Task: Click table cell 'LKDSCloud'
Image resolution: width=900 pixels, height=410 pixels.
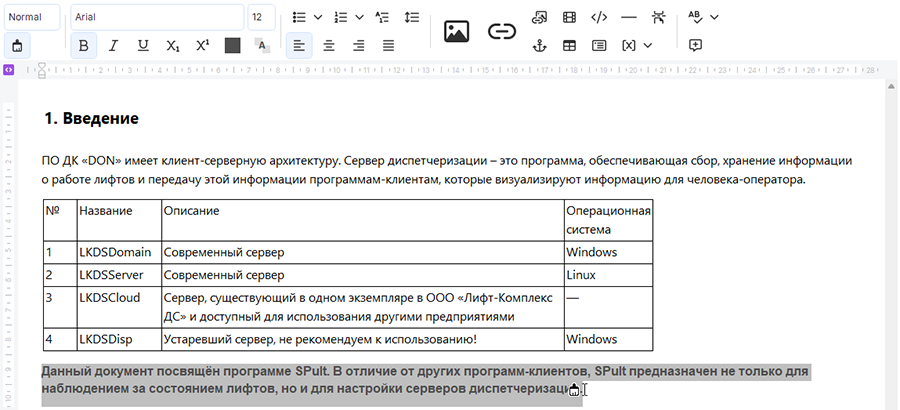Action: 119,307
